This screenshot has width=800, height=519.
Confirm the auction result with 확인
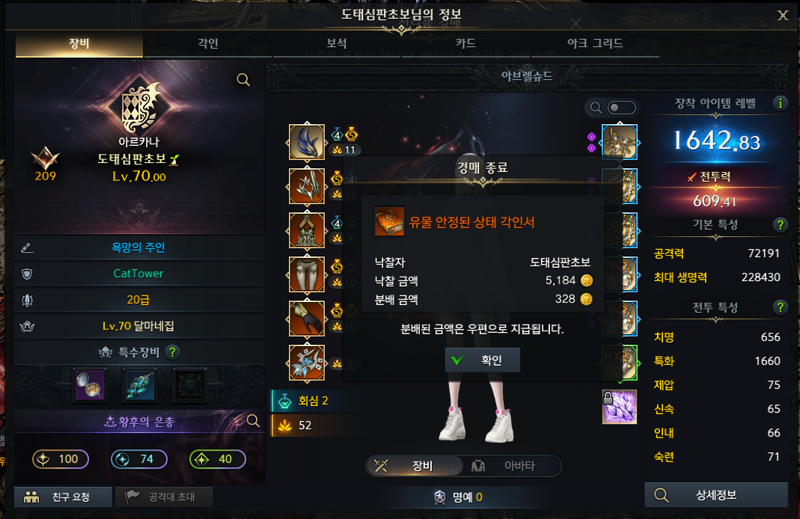tap(483, 360)
